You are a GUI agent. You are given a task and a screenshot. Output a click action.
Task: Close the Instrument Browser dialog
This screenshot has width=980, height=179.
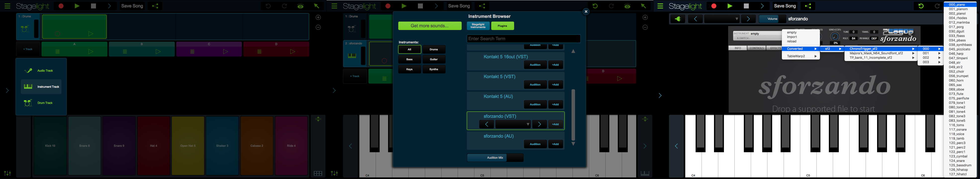click(586, 11)
